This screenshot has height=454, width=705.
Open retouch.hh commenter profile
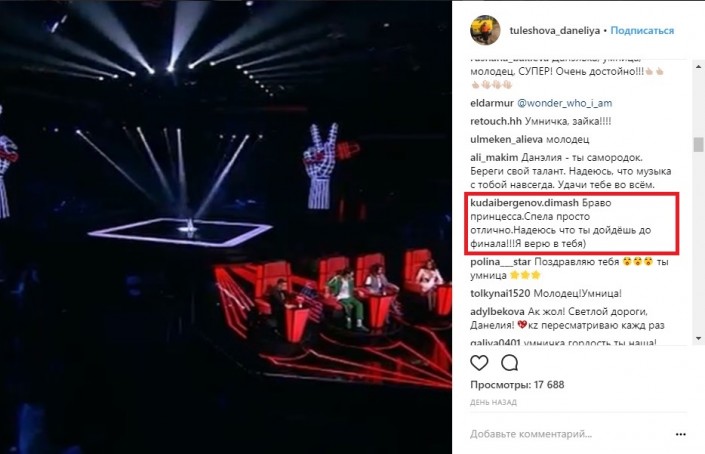coord(496,121)
